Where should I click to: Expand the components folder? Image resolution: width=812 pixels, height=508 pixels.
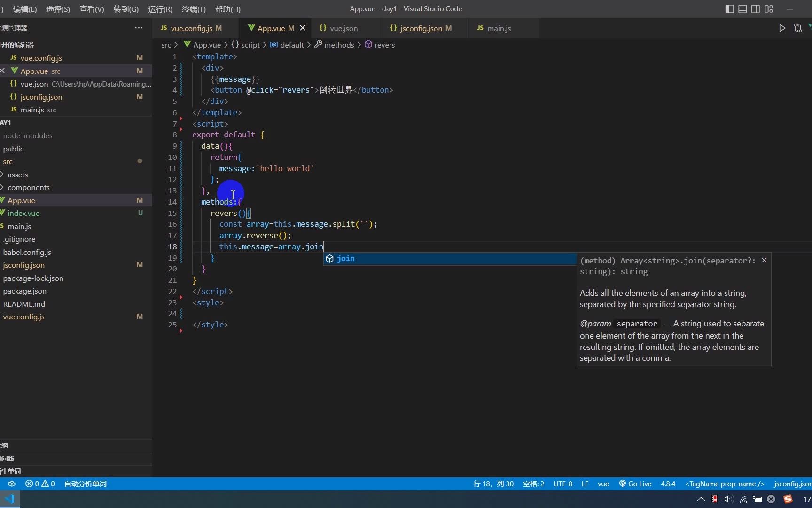[76, 187]
